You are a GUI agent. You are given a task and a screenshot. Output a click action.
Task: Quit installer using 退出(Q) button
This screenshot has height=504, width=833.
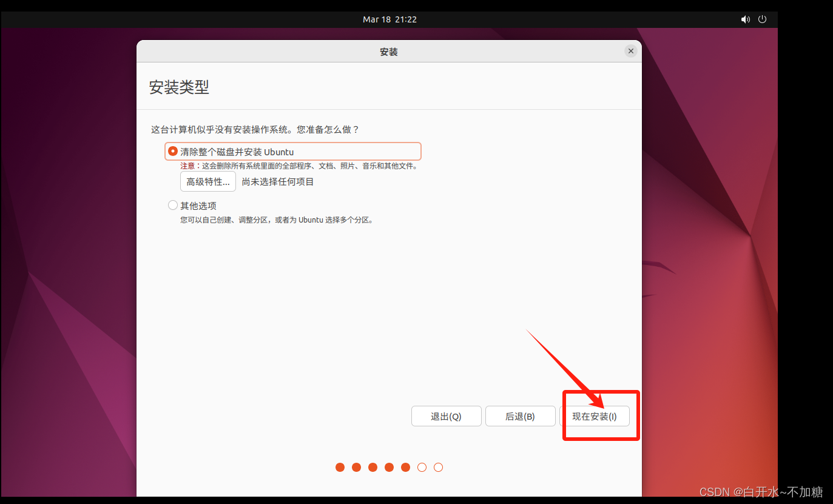click(x=446, y=417)
